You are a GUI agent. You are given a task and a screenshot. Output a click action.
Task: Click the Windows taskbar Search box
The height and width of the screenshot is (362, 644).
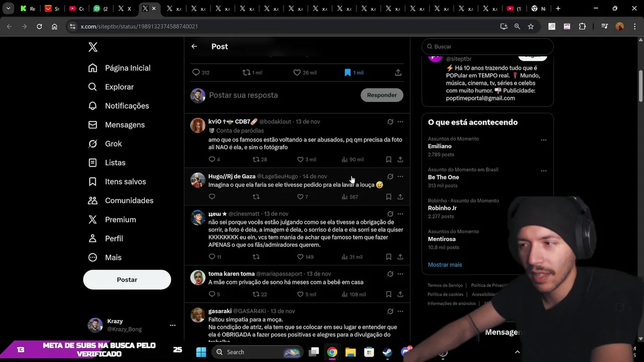pos(257,352)
